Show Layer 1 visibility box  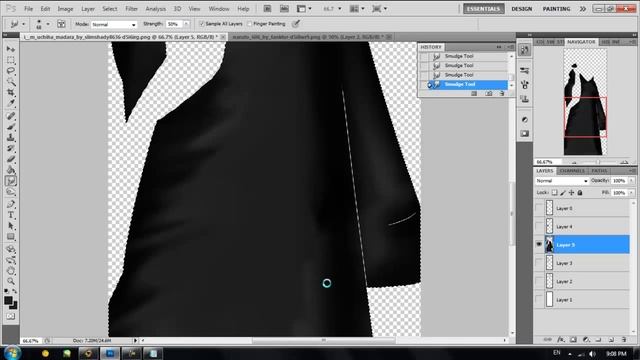coord(539,300)
